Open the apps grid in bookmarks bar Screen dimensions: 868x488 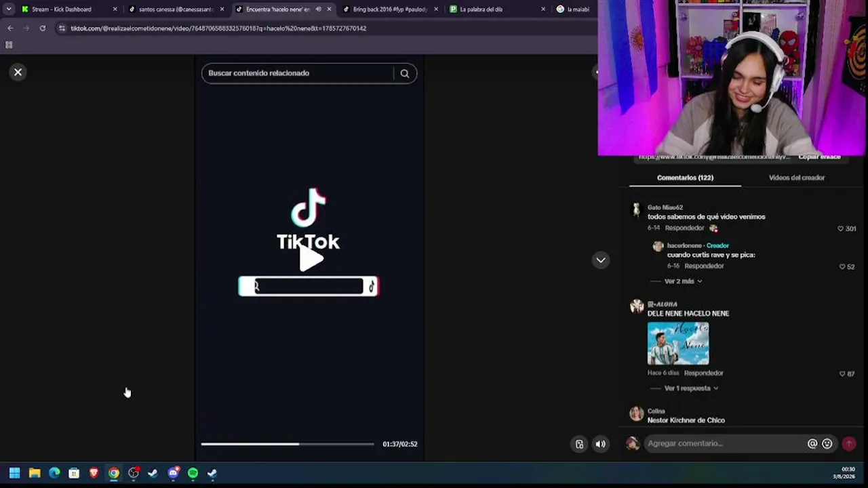click(9, 45)
